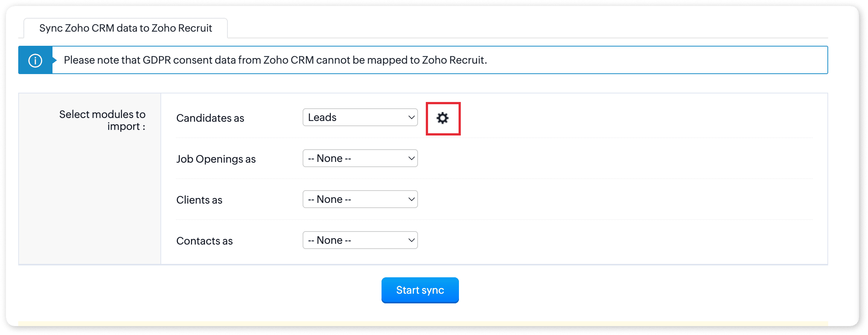This screenshot has width=868, height=335.
Task: Click the Select modules to import label
Action: click(x=102, y=120)
